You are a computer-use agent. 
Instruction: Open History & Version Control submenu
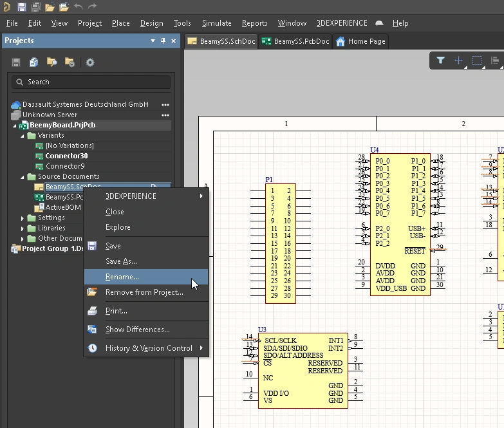pos(146,348)
